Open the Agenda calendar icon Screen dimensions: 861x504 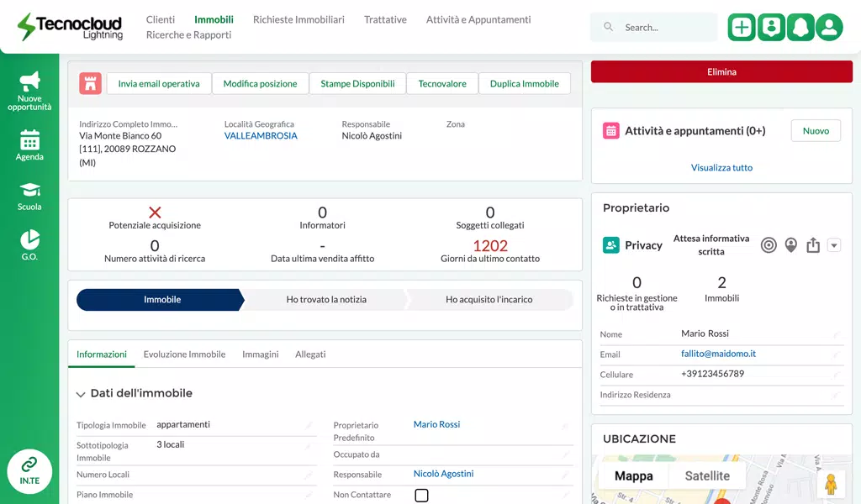pyautogui.click(x=29, y=139)
